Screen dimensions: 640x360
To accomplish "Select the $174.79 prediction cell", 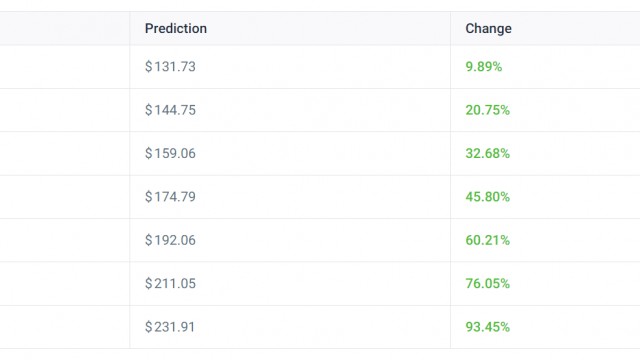I will (x=290, y=197).
